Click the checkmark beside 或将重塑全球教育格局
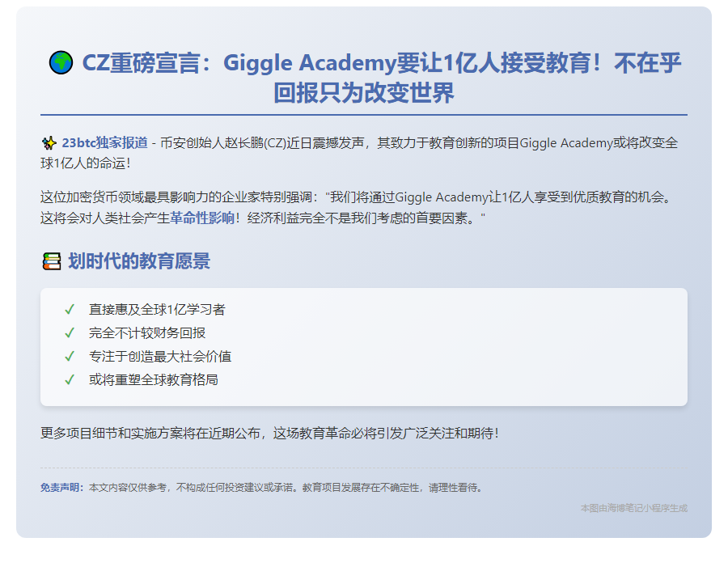Image resolution: width=728 pixels, height=563 pixels. tap(70, 380)
